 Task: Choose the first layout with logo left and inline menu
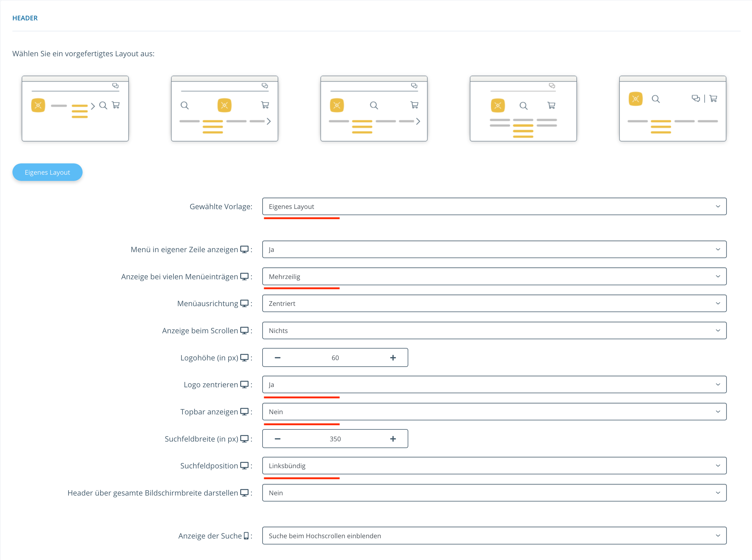(75, 109)
